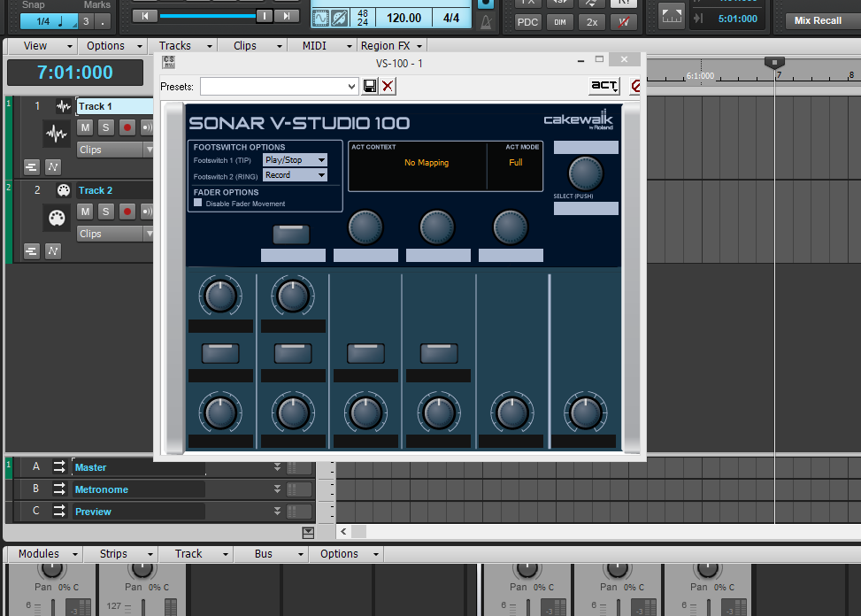Screen dimensions: 861x616
Task: Click the 4/4 time signature display
Action: point(451,18)
